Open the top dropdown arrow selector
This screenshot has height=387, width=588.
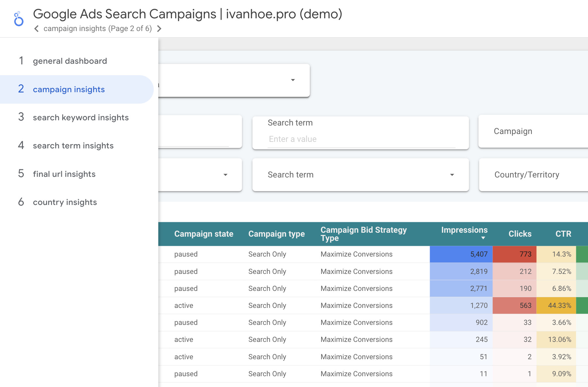coord(293,80)
